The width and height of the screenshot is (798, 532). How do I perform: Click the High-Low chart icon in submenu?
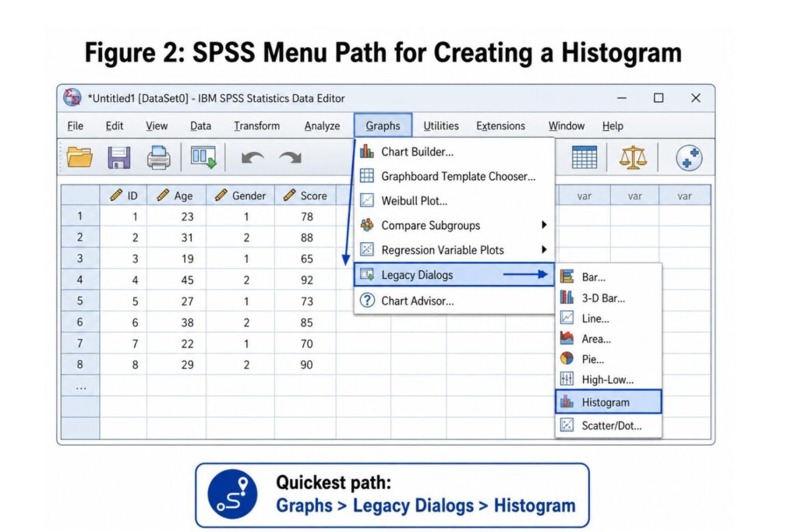click(x=567, y=379)
